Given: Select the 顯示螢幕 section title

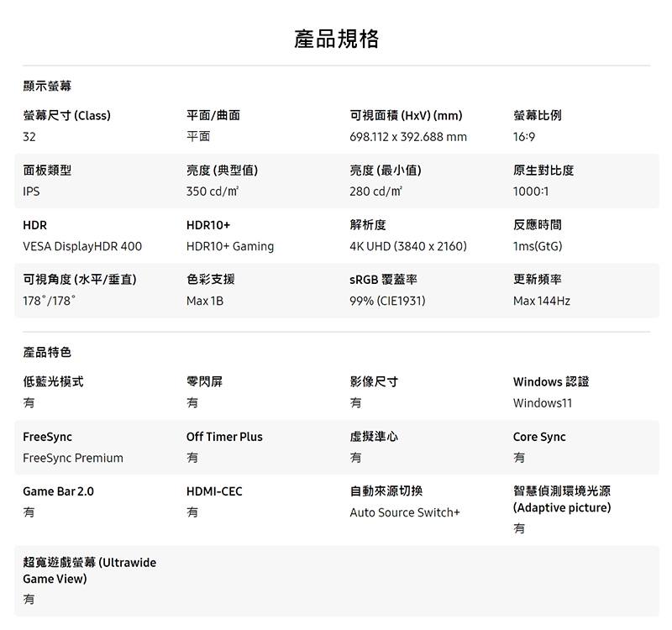Looking at the screenshot, I should pos(47,87).
